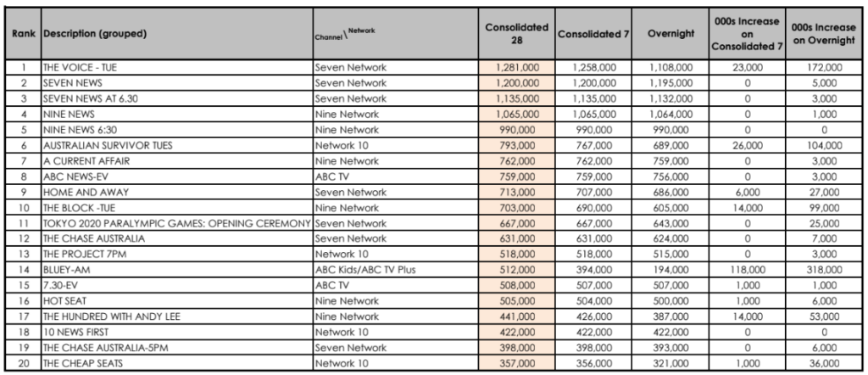Select THE CHEAP SEATS cell
Image resolution: width=868 pixels, height=375 pixels.
176,363
